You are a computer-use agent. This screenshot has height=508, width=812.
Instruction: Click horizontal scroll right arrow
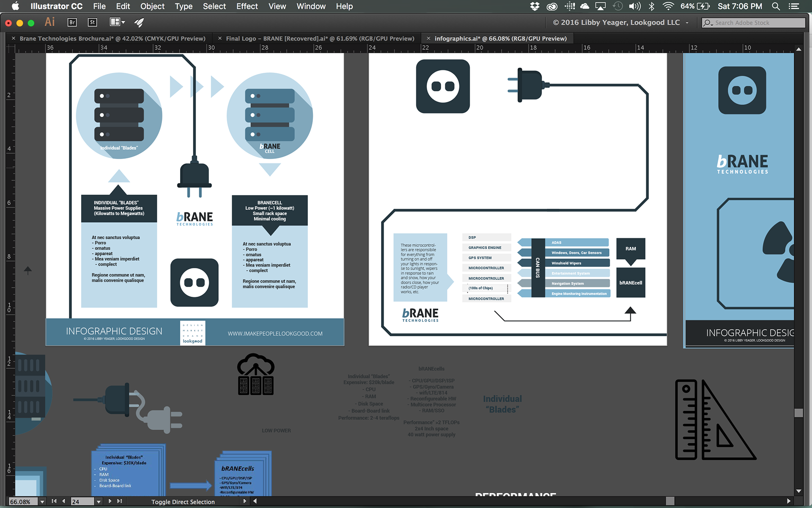pos(789,501)
